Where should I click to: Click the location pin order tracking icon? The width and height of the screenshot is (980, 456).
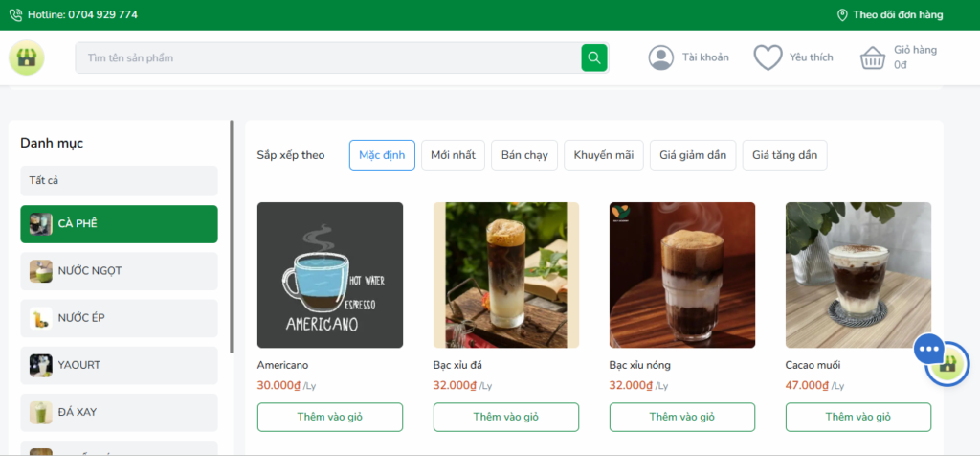[x=842, y=15]
